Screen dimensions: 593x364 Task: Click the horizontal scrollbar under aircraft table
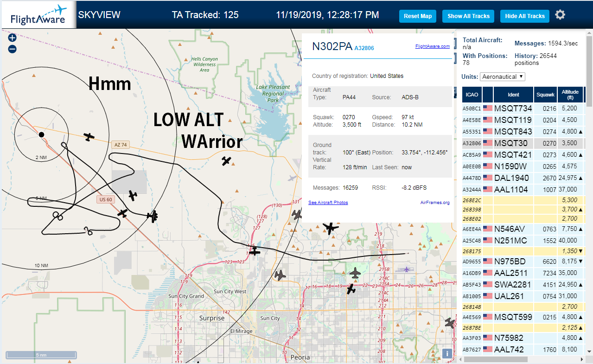point(496,359)
